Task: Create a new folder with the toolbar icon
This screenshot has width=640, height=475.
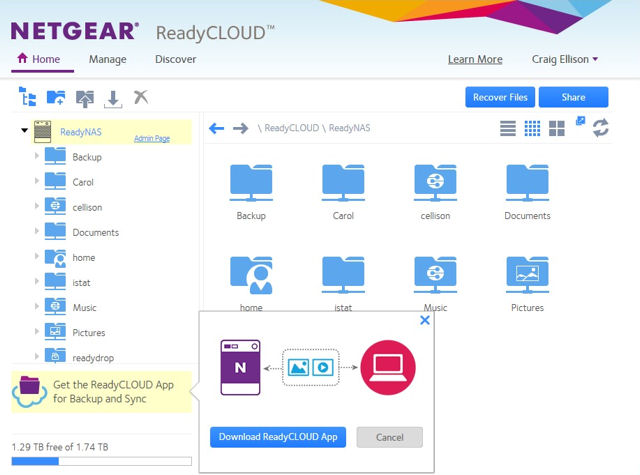Action: click(x=56, y=98)
